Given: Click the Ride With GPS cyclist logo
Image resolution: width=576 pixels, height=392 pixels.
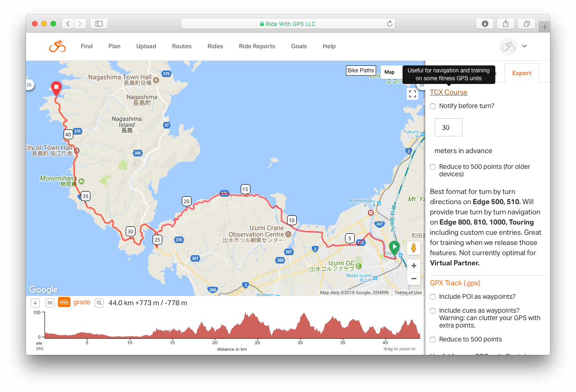Looking at the screenshot, I should point(58,46).
